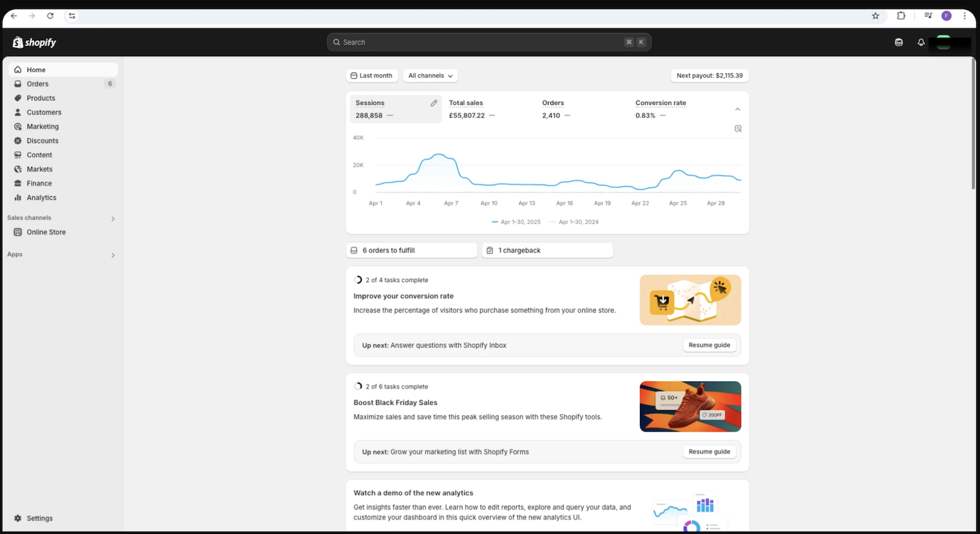Click the view report icon on chart
The height and width of the screenshot is (534, 980).
coord(738,129)
